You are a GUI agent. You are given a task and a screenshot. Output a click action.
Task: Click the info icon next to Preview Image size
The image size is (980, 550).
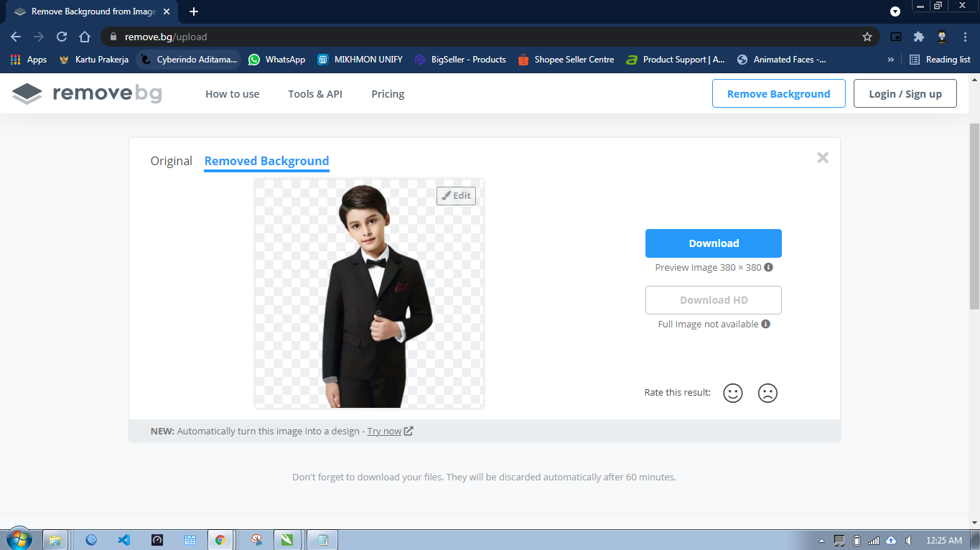[x=767, y=267]
